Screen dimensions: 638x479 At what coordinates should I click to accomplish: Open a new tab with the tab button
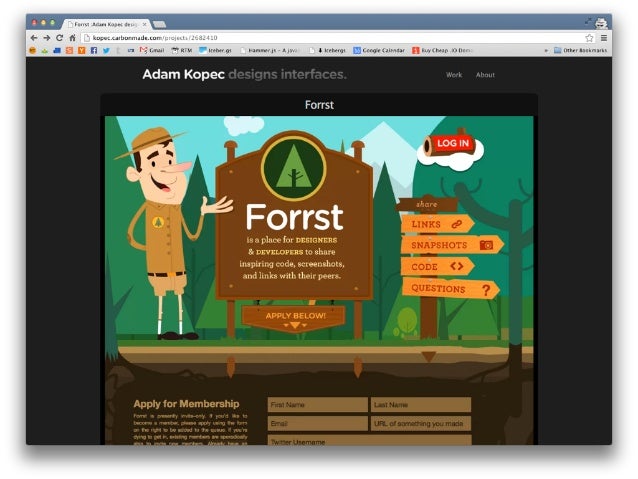click(x=159, y=24)
